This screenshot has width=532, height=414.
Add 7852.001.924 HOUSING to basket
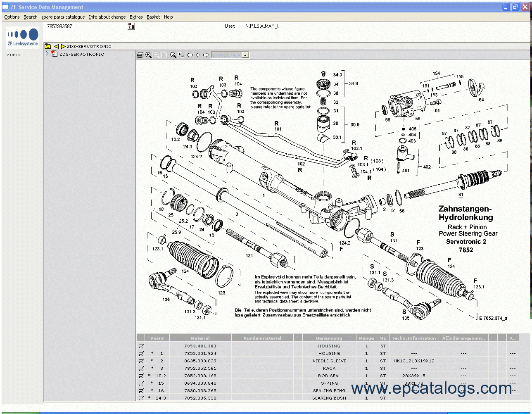pos(141,353)
